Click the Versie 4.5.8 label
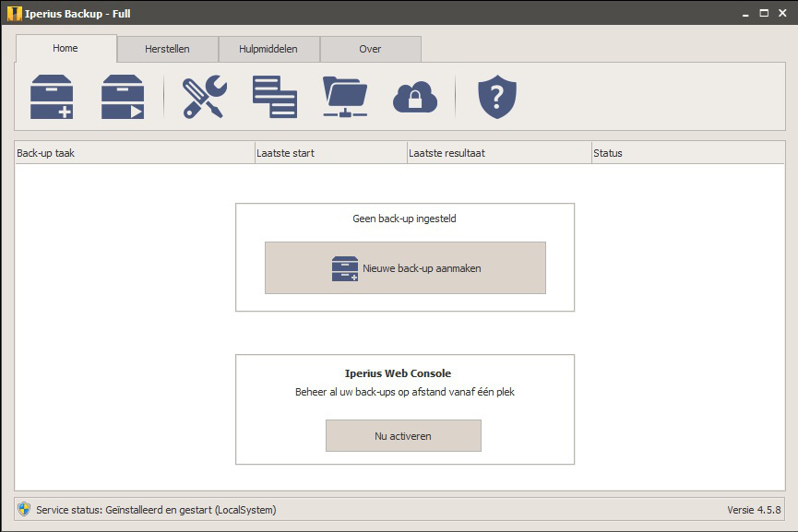 tap(754, 510)
